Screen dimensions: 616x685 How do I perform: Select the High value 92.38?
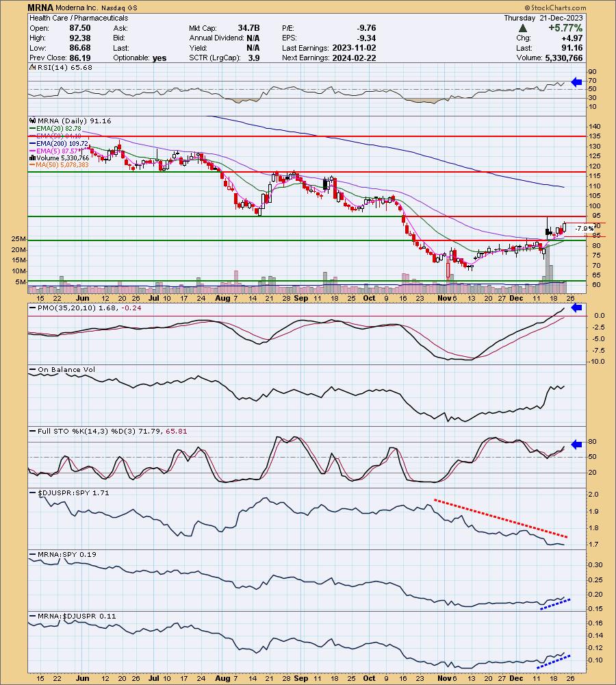pyautogui.click(x=80, y=38)
